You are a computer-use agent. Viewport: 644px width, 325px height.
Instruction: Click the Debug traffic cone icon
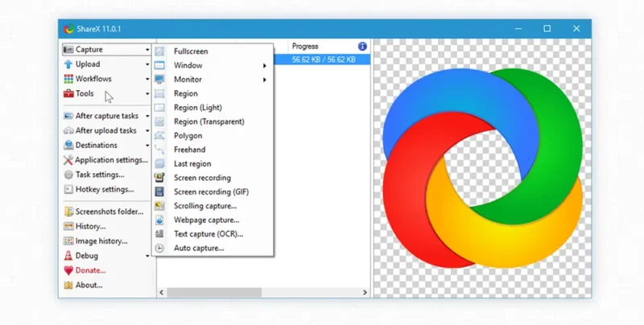(x=68, y=256)
